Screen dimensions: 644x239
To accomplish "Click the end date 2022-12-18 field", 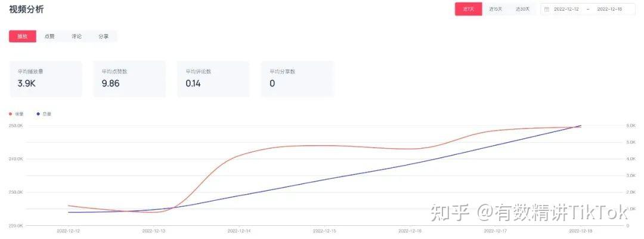I will tap(609, 9).
